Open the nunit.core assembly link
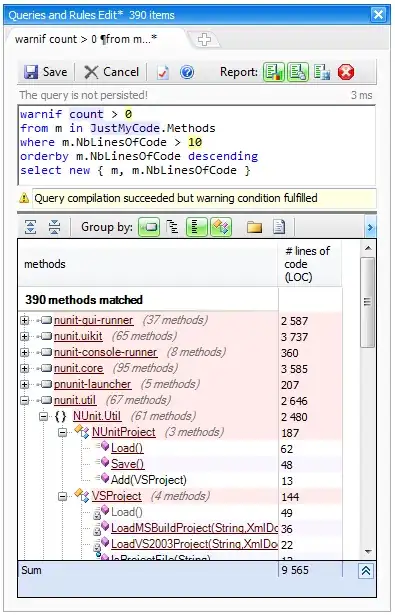The width and height of the screenshot is (395, 615). pos(78,369)
